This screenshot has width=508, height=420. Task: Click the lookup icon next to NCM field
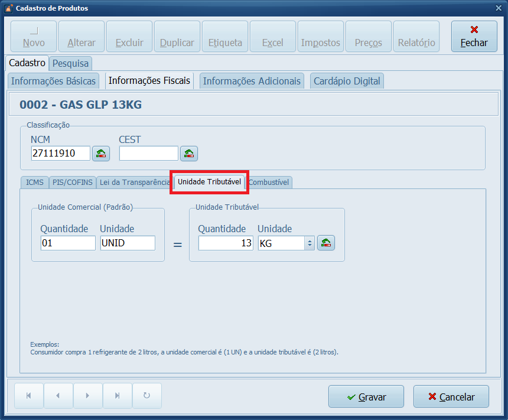point(101,154)
